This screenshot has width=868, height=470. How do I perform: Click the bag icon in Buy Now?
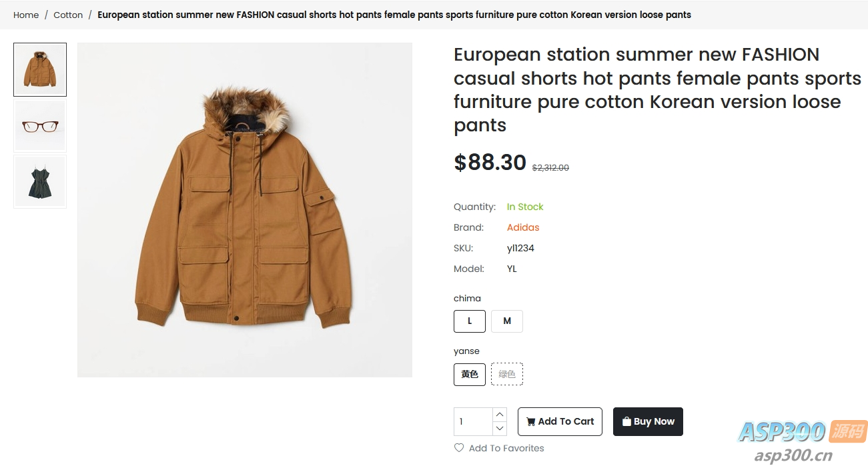point(626,421)
